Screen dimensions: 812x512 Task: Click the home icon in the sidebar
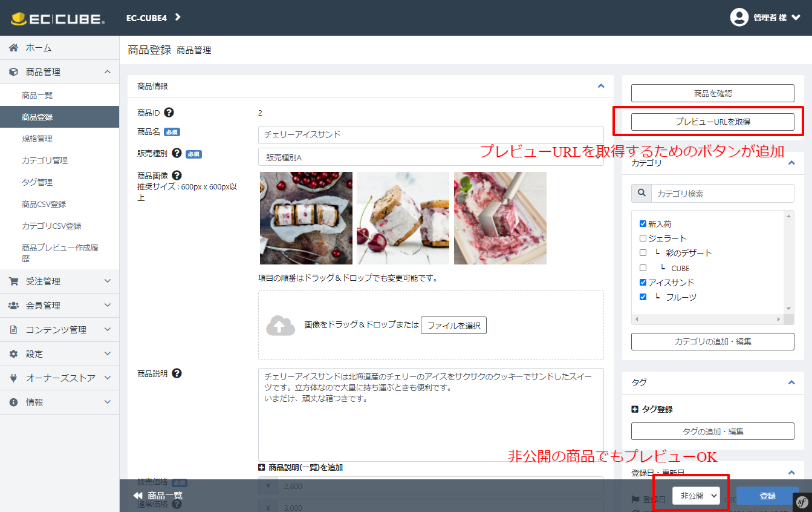pyautogui.click(x=13, y=48)
